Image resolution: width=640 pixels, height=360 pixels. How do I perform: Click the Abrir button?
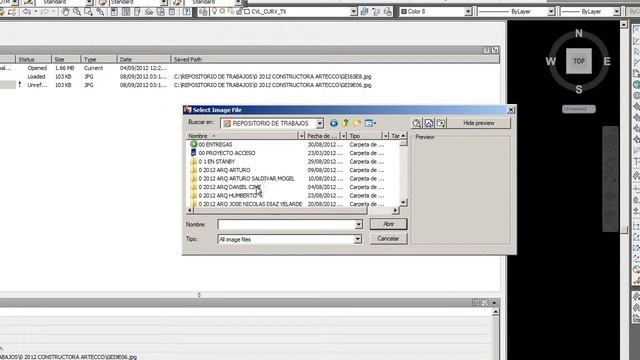click(x=389, y=224)
